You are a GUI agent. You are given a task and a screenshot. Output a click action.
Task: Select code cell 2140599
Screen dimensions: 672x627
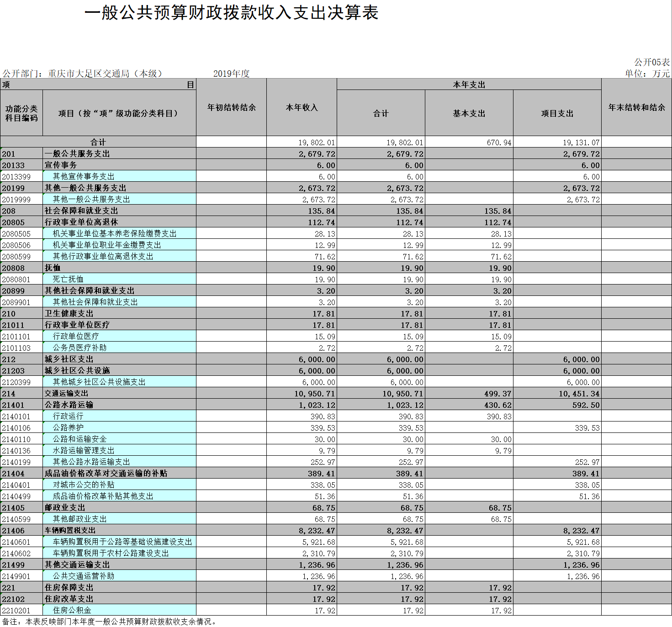click(21, 519)
